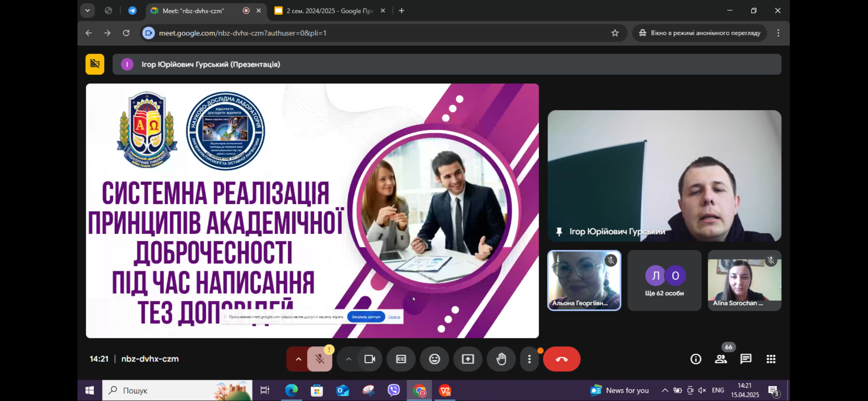Screen dimensions: 868x401
Task: Select the Meet nbz-dvhx-czm tab
Action: [194, 11]
